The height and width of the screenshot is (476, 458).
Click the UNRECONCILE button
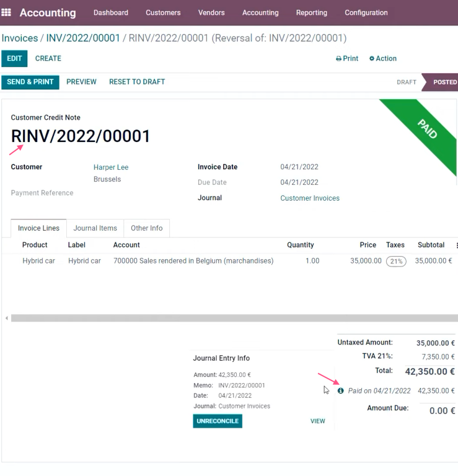tap(218, 421)
